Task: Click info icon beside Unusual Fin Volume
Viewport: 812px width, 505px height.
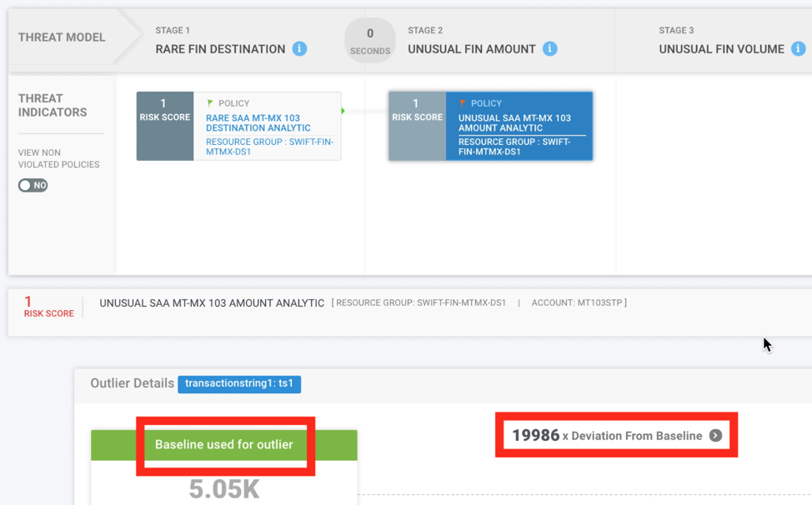Action: (798, 49)
